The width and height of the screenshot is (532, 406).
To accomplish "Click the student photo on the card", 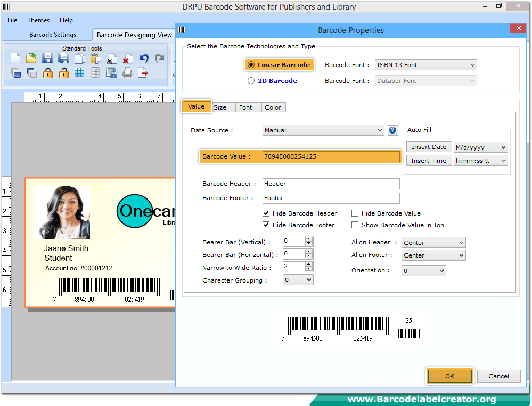I will coord(63,212).
